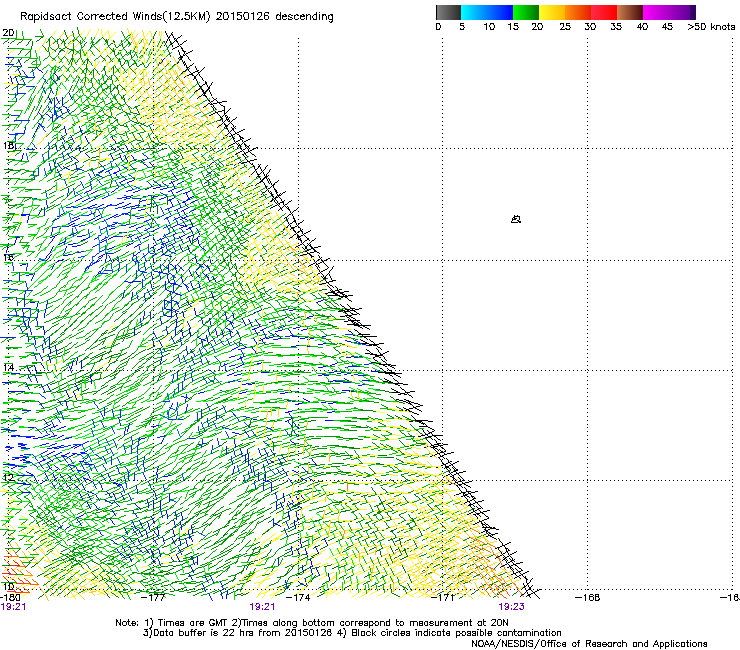Click the 'Data buffer is 22 hrs' note
The width and height of the screenshot is (740, 650).
[x=240, y=633]
